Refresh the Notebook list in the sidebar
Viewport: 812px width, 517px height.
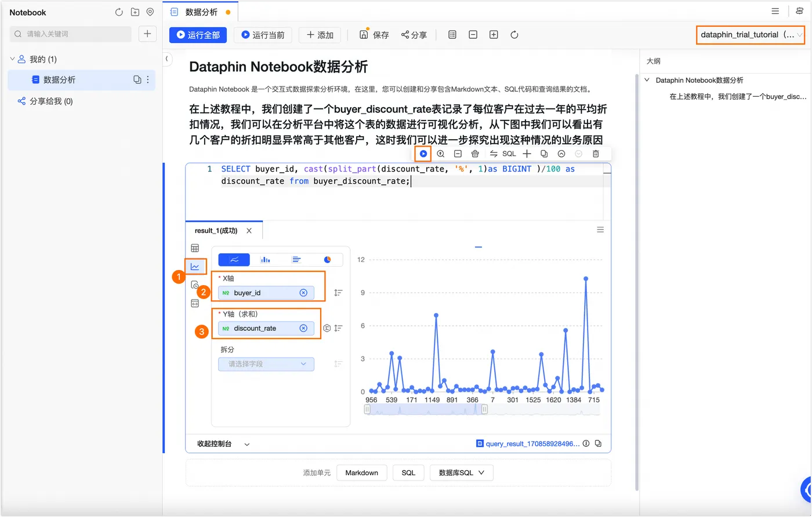[x=119, y=12]
